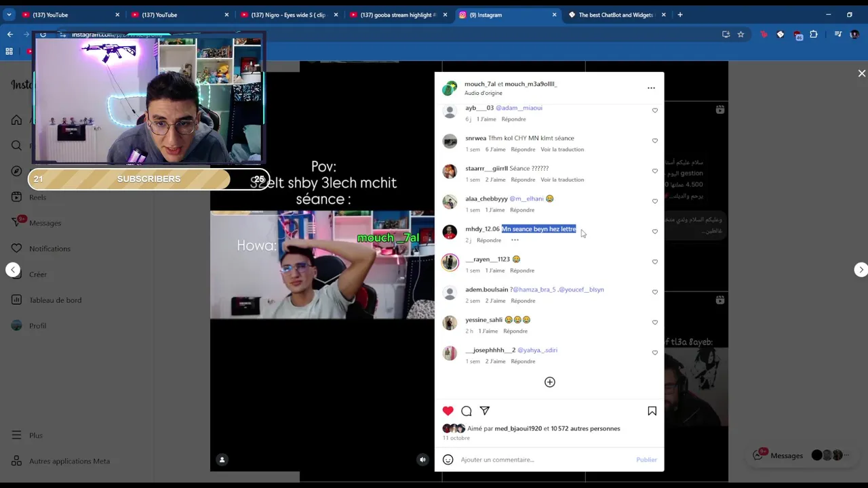The image size is (868, 488).
Task: Like __rayen__1123's comment heart
Action: [654, 262]
